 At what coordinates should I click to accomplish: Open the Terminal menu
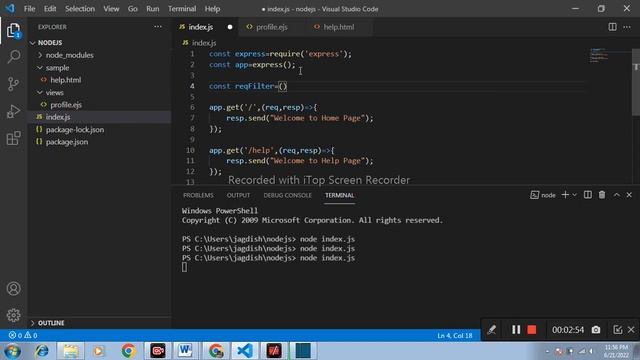tap(182, 9)
